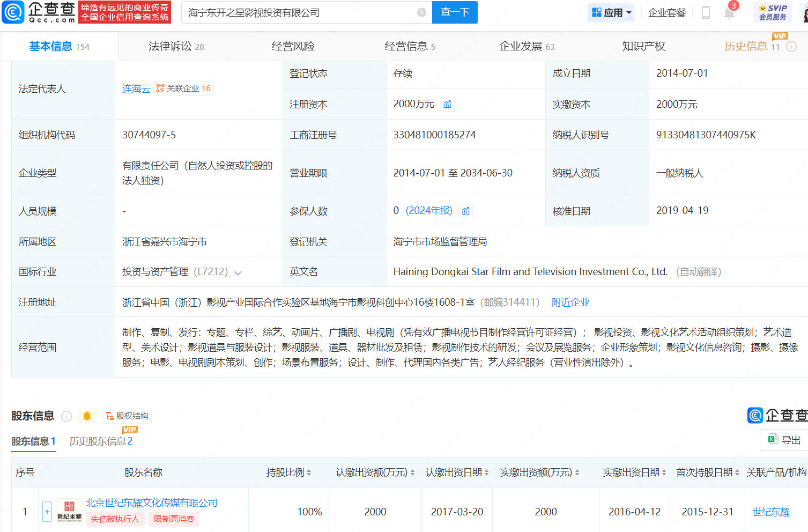The height and width of the screenshot is (532, 808).
Task: Export shareholder table with 导出
Action: tap(784, 440)
